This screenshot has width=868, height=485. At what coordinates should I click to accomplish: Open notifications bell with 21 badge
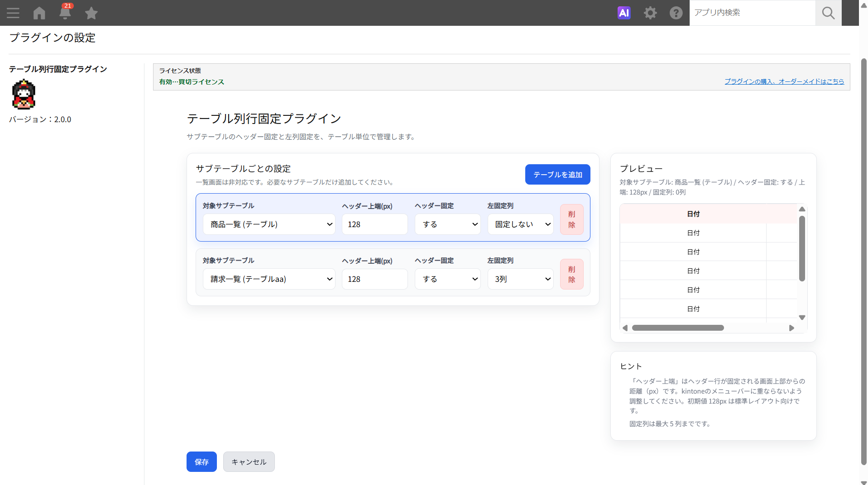pyautogui.click(x=65, y=12)
